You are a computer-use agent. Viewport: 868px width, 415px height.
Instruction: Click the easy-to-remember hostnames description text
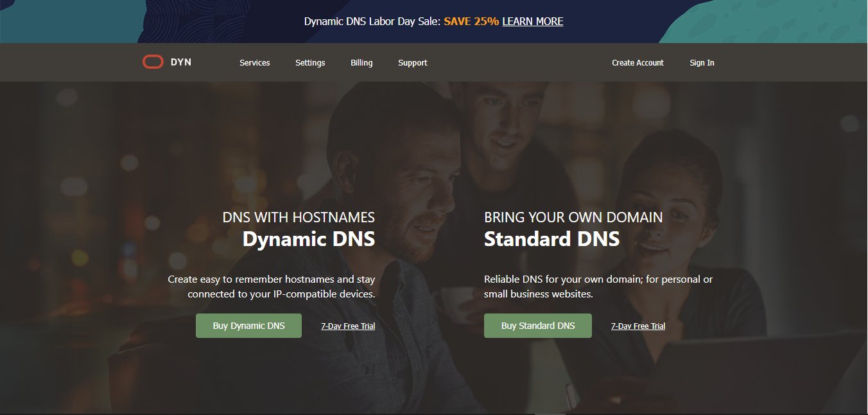click(x=272, y=287)
